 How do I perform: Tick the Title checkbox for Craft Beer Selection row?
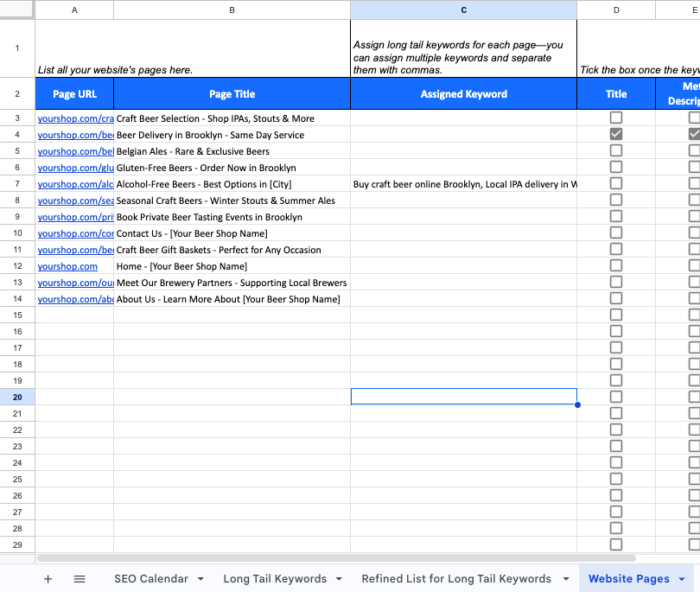coord(616,118)
